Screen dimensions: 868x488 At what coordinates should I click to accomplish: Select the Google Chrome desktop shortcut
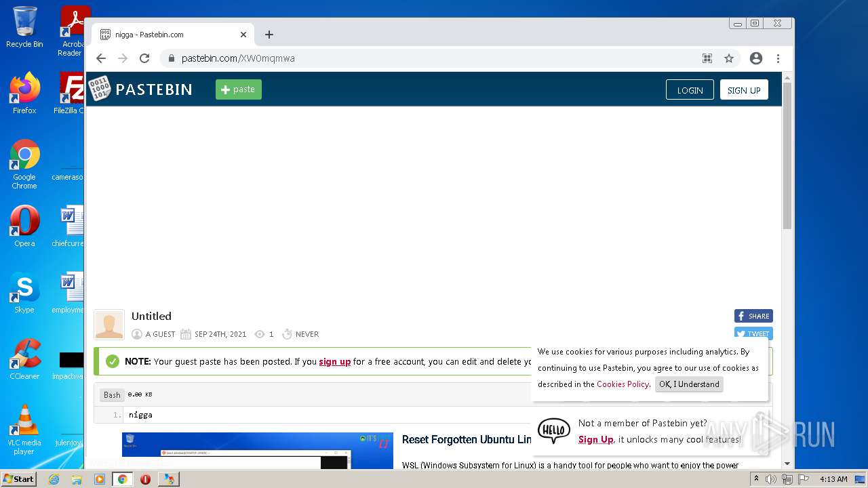[x=24, y=165]
